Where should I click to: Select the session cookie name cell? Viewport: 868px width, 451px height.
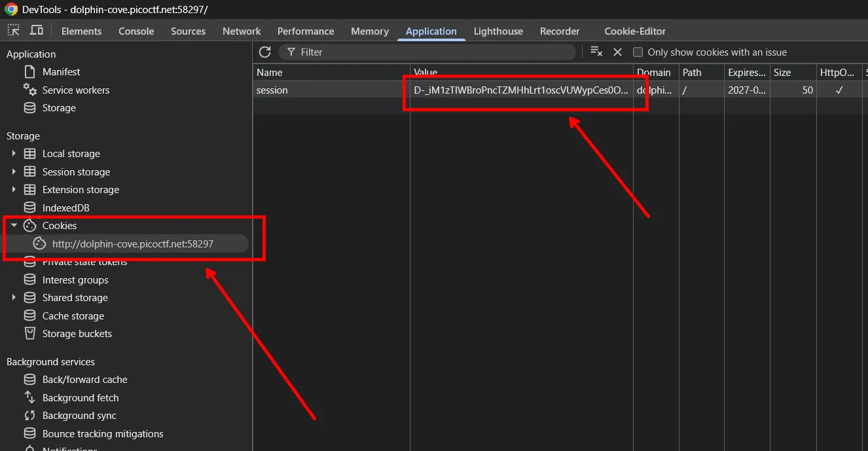tap(331, 90)
